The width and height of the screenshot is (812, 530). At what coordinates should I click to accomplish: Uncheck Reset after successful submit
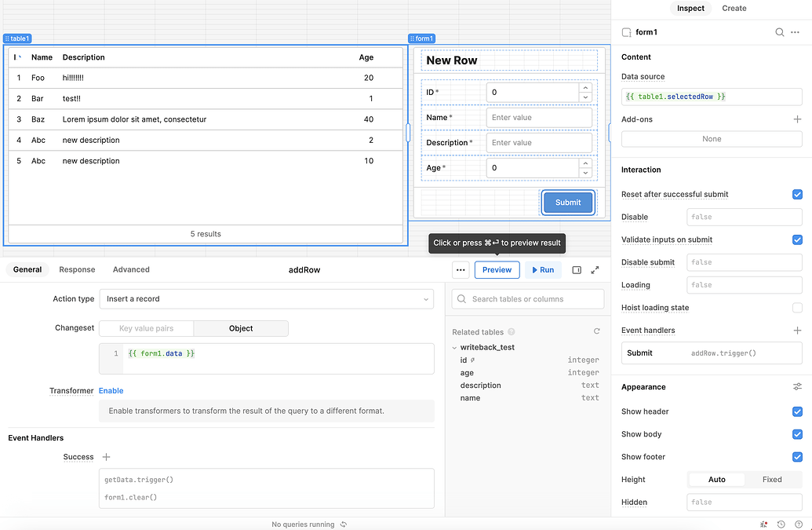coord(797,194)
